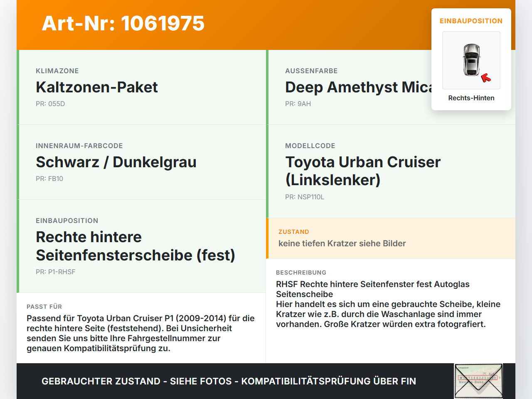The image size is (532, 399).
Task: Click the GEBRAUCHTER ZUSTAND footer banner text
Action: coord(229,381)
